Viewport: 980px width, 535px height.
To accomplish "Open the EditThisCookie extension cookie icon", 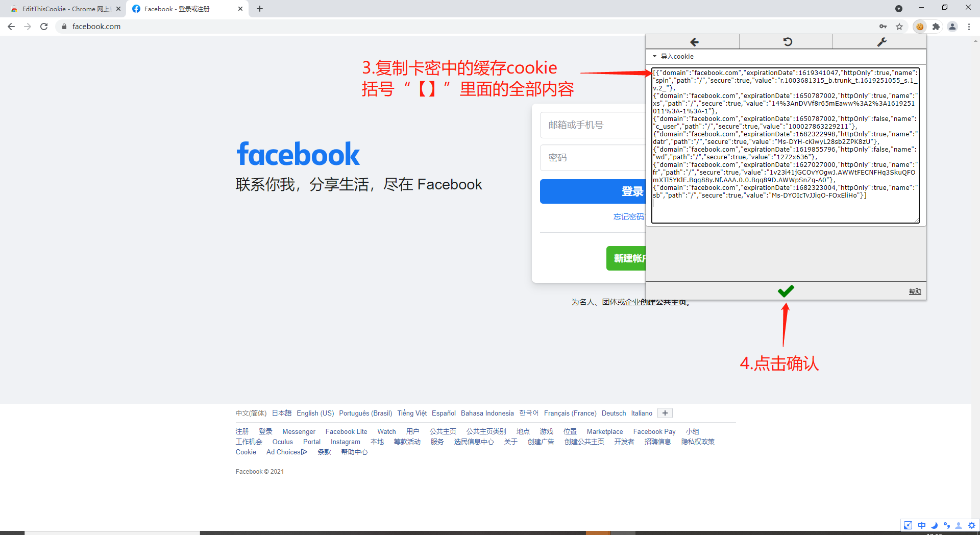I will 920,27.
